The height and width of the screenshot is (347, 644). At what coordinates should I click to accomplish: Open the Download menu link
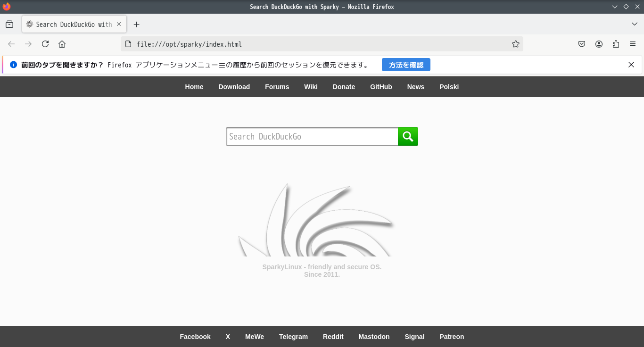tap(234, 87)
